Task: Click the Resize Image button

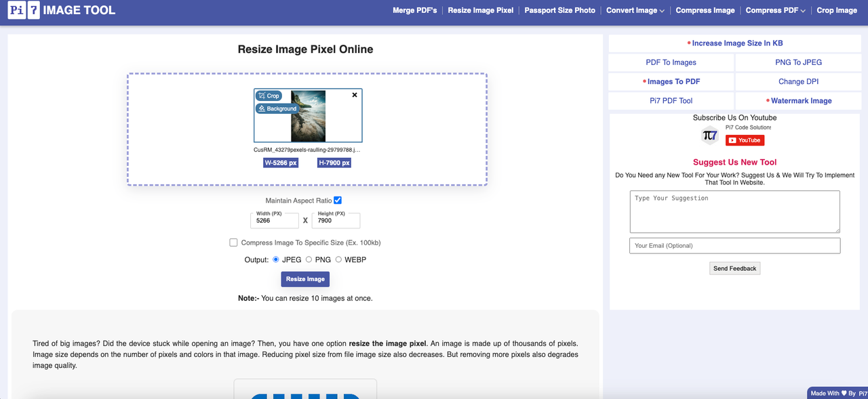Action: [x=305, y=279]
